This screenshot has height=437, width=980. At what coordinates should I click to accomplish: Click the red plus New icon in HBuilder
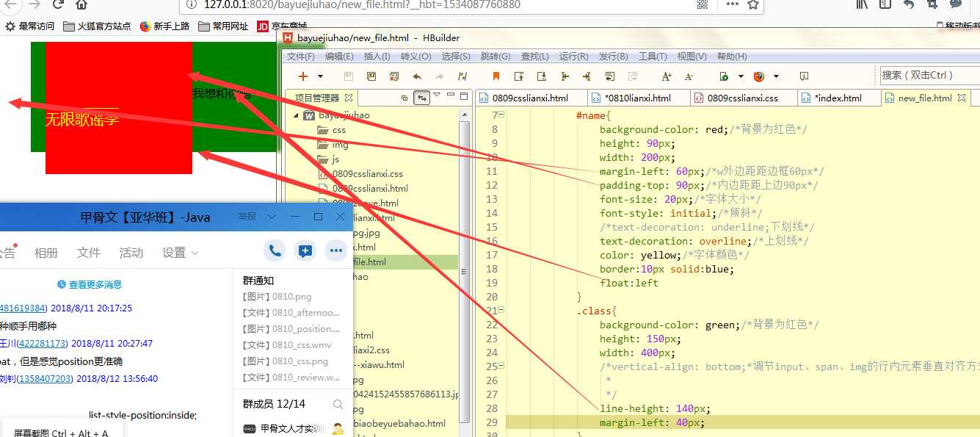(303, 76)
